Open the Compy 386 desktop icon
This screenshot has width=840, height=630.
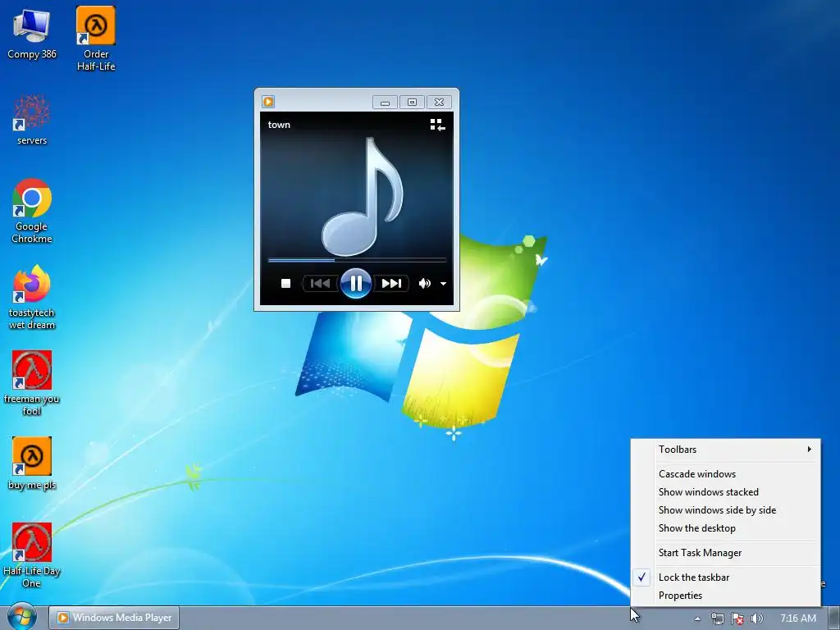pos(32,34)
